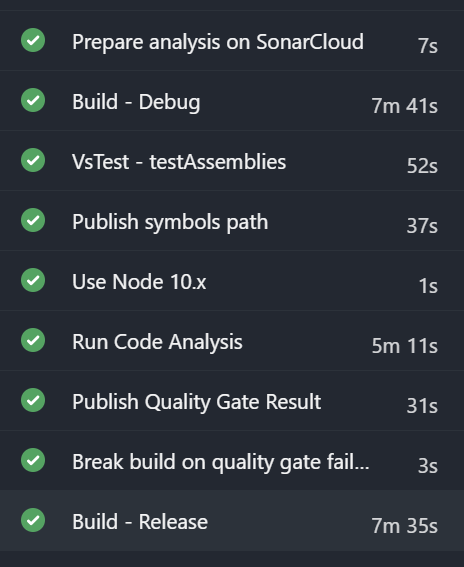Open the VsTest - testAssemblies step log

[232, 161]
